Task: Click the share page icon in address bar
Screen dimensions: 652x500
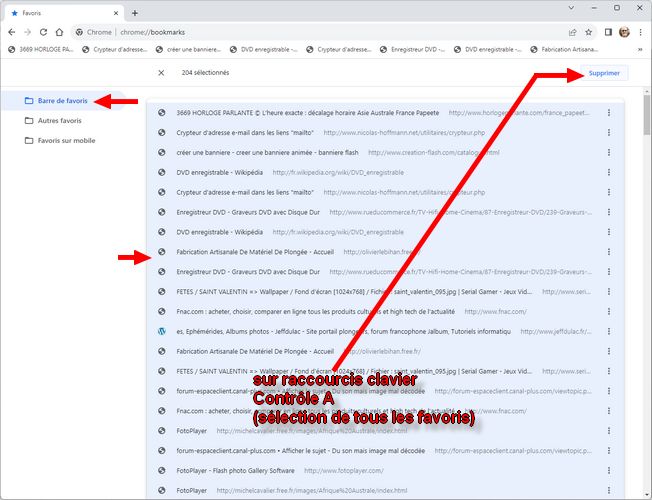Action: coord(573,32)
